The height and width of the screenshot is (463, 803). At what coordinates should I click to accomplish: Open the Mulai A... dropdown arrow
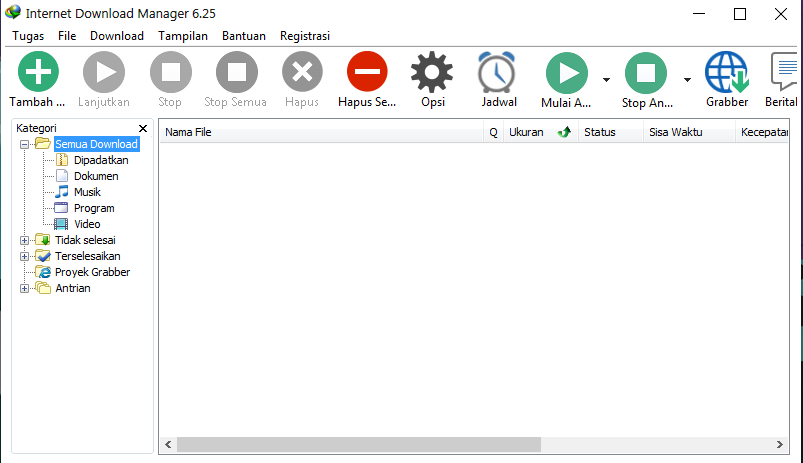pos(606,79)
